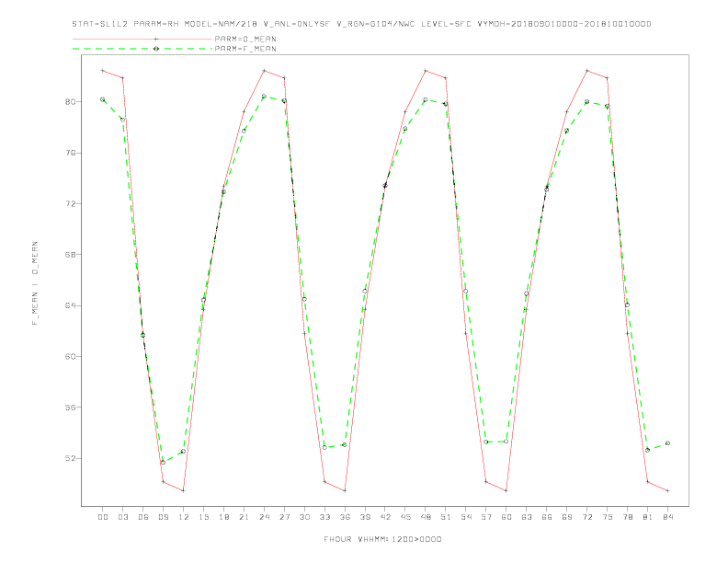
Task: Click the x-axis tick label 75
Action: (x=608, y=517)
